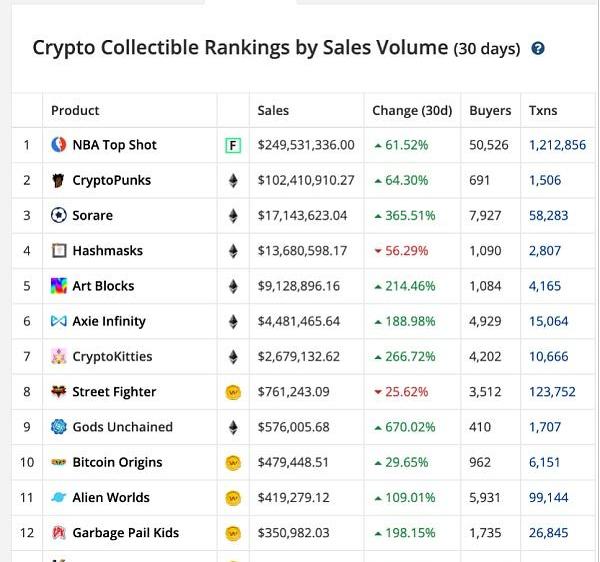Click the help question mark icon

538,48
